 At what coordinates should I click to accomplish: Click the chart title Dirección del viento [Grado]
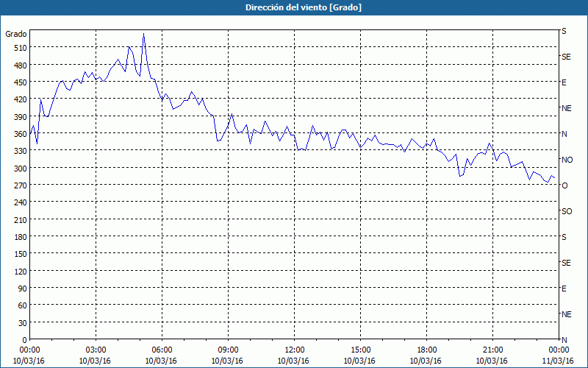coord(304,7)
